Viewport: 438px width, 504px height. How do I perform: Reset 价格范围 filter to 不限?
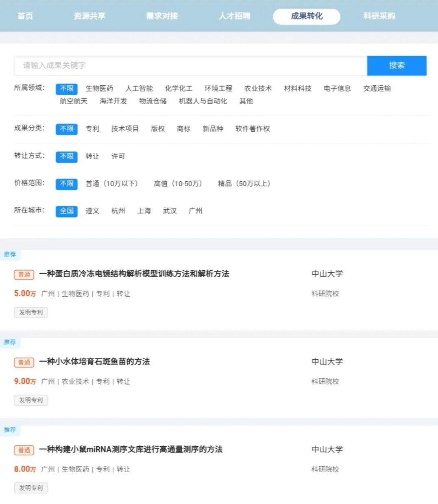pos(66,184)
